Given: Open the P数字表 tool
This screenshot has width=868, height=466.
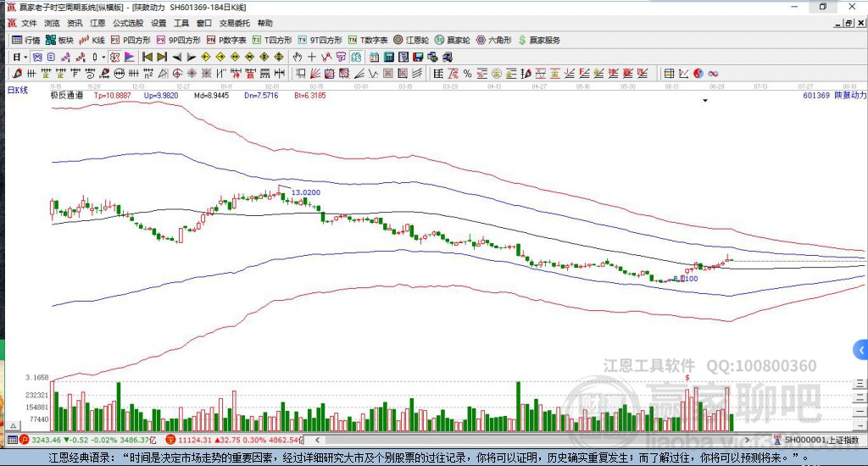Looking at the screenshot, I should click(226, 40).
